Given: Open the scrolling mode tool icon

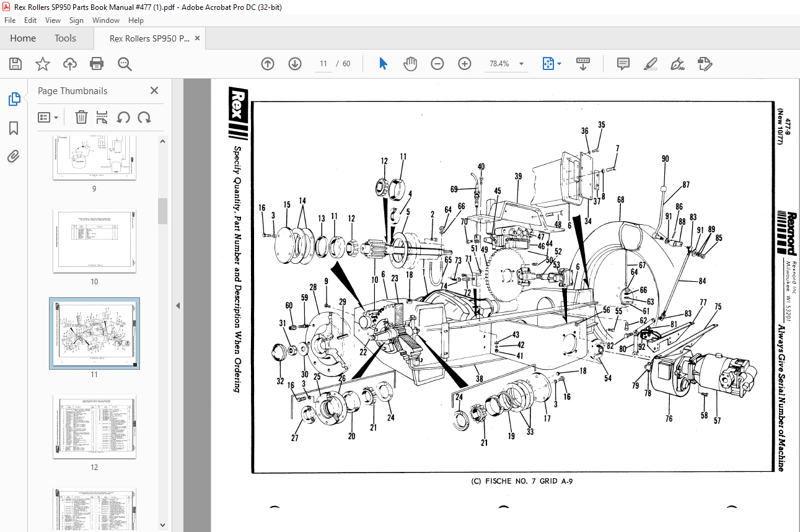Looking at the screenshot, I should coord(583,64).
